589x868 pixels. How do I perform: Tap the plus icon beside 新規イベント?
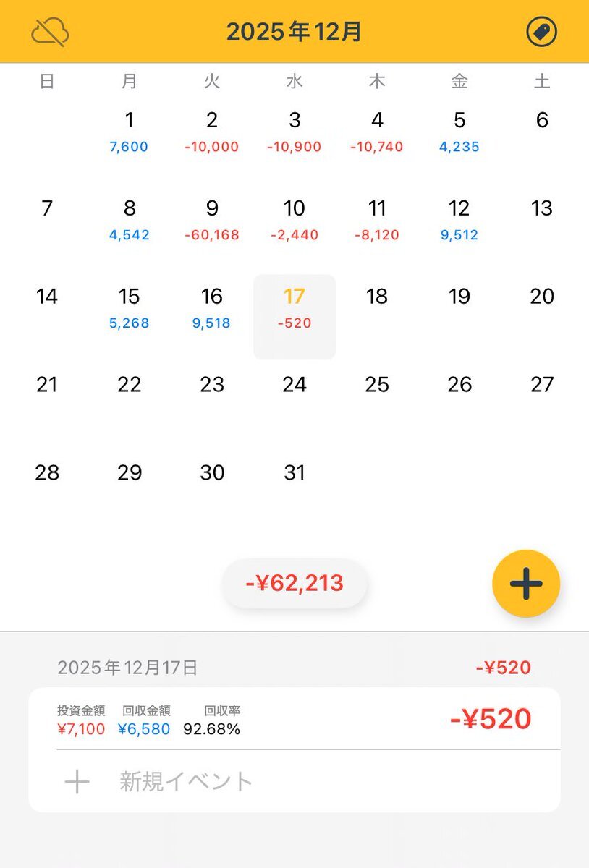click(77, 781)
